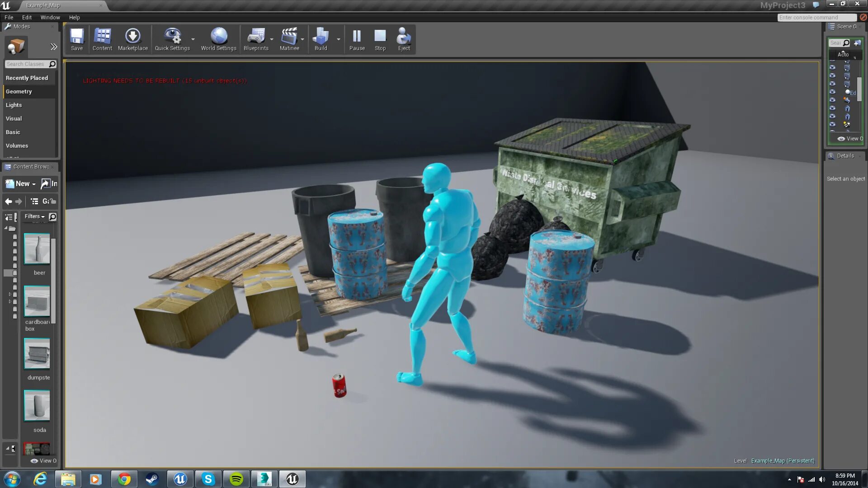Image resolution: width=868 pixels, height=488 pixels.
Task: Select the Lights category in Modes panel
Action: (14, 105)
